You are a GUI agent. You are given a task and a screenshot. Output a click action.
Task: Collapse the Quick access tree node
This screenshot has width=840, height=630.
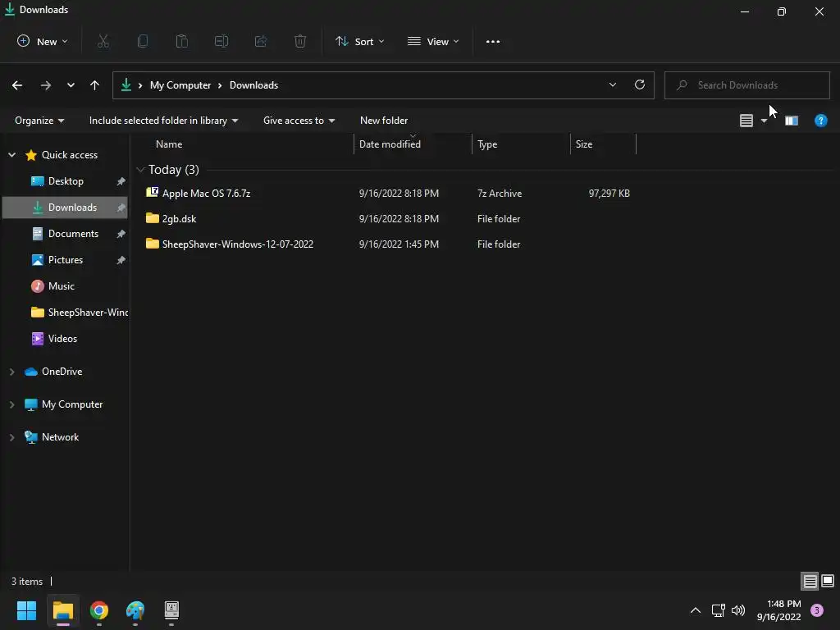11,155
